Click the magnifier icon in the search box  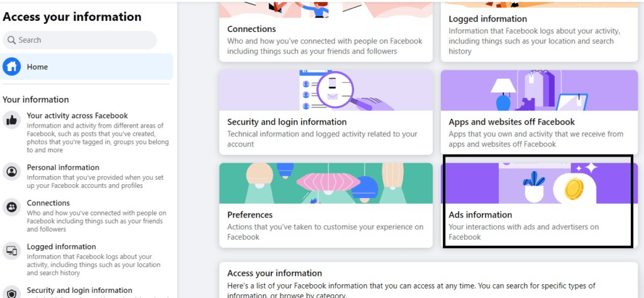coord(11,40)
